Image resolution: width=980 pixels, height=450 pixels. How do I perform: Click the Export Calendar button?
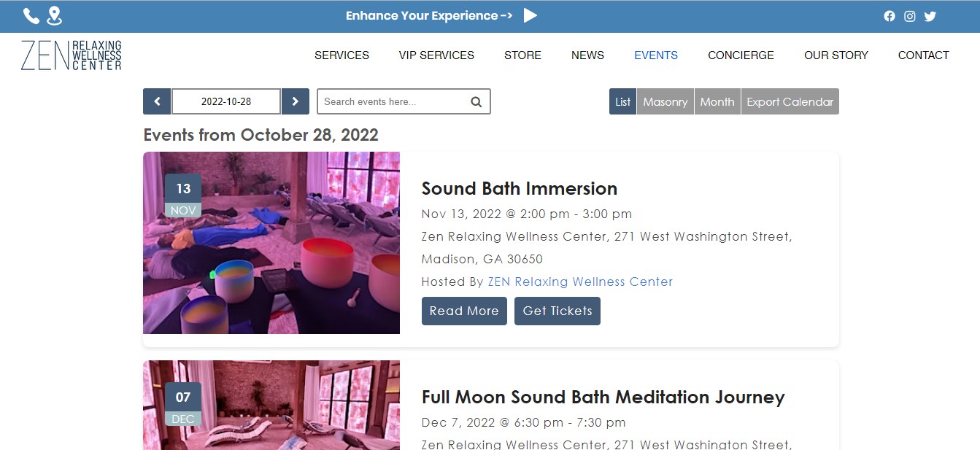(790, 101)
